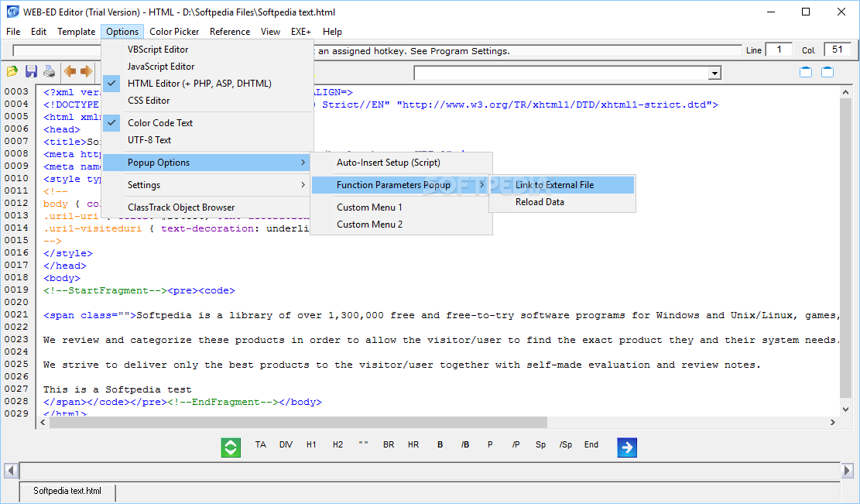Image resolution: width=860 pixels, height=504 pixels.
Task: Click the rightmost blue clipboard icon
Action: tap(827, 72)
